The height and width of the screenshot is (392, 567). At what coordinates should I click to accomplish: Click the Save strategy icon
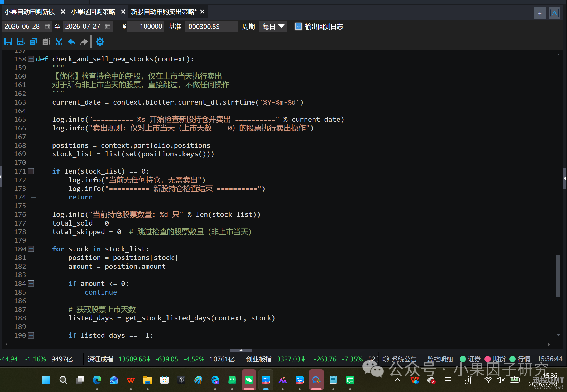coord(8,42)
